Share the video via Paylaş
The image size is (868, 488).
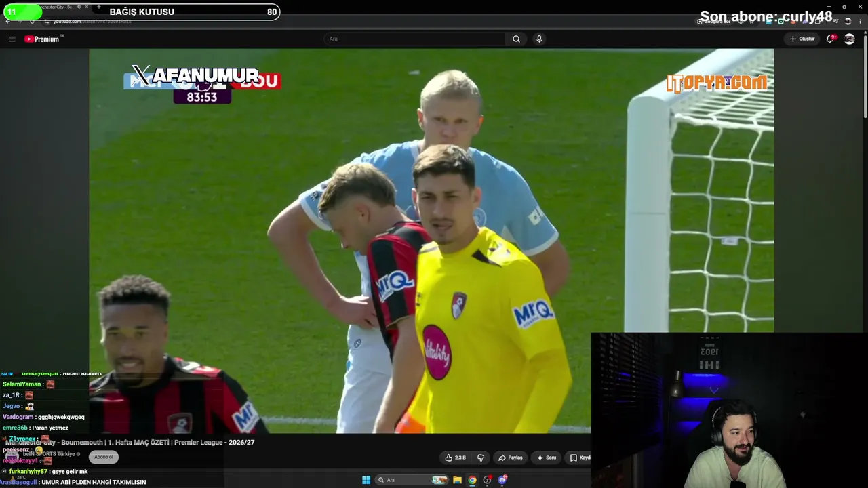[511, 457]
